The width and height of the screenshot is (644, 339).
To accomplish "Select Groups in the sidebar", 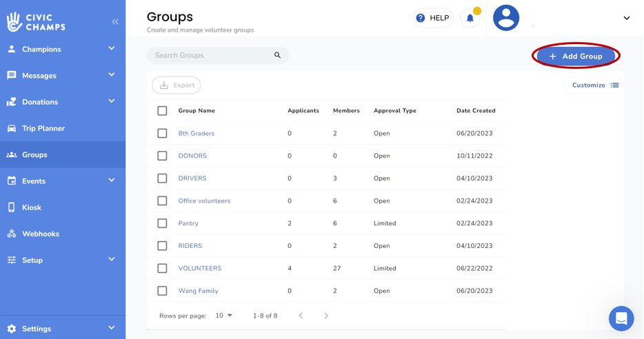I will point(34,155).
